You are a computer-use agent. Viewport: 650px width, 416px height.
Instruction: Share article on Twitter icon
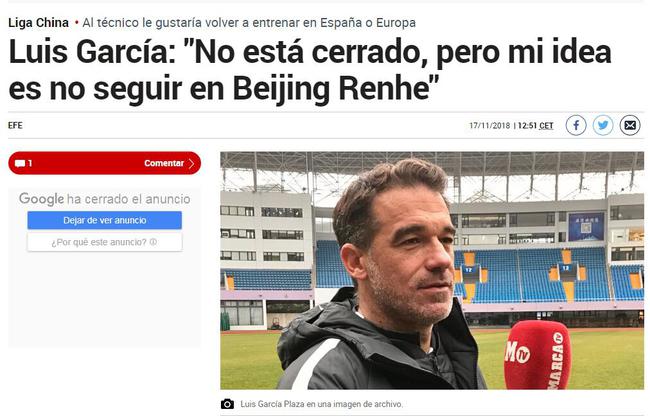603,125
